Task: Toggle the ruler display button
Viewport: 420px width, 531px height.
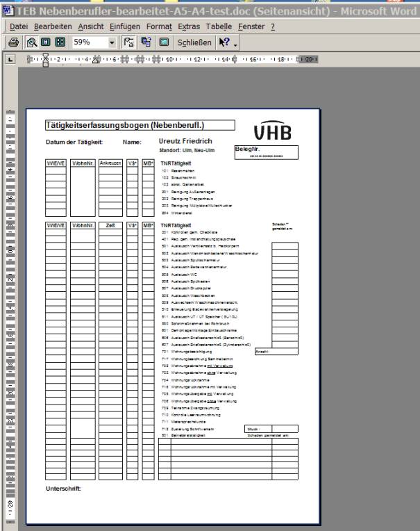Action: (128, 42)
